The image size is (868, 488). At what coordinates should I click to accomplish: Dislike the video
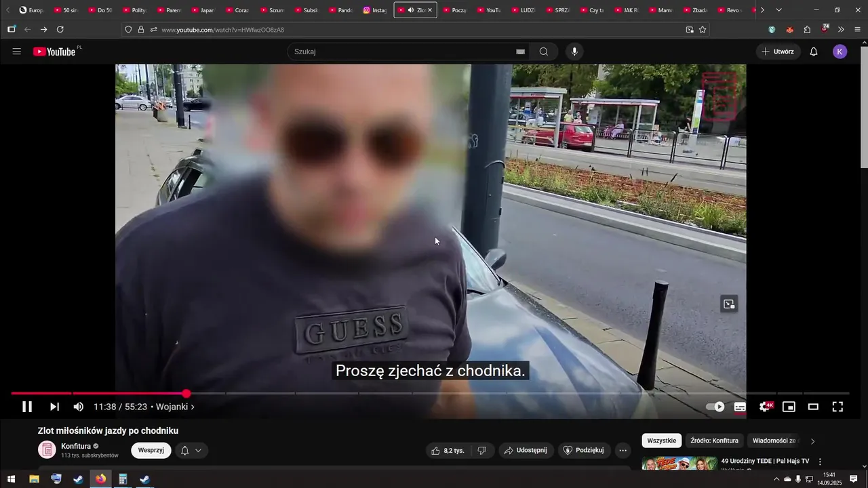pyautogui.click(x=482, y=450)
